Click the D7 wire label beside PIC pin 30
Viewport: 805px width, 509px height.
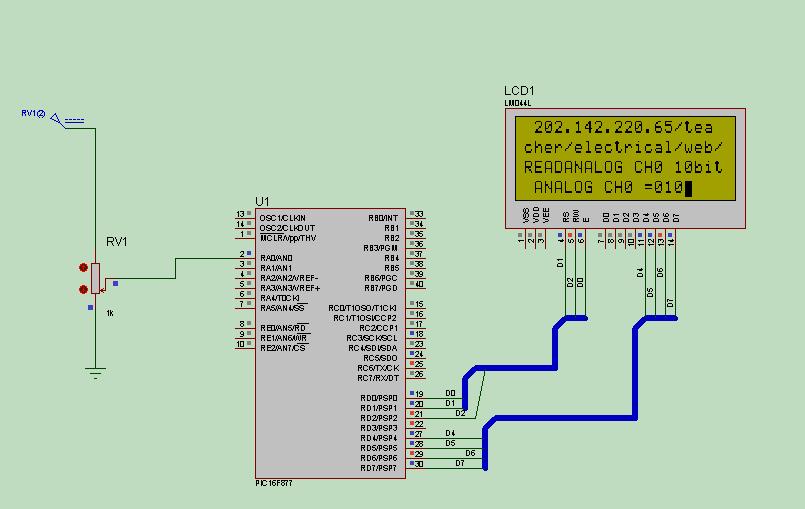[460, 463]
